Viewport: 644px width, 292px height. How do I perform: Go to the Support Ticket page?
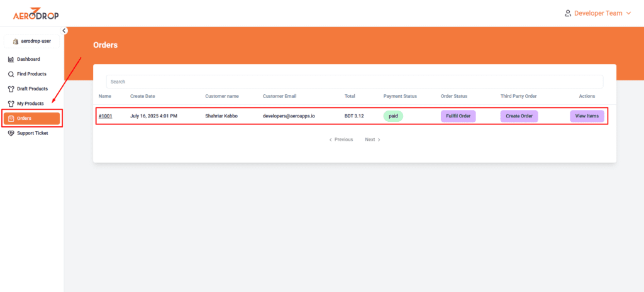(32, 133)
